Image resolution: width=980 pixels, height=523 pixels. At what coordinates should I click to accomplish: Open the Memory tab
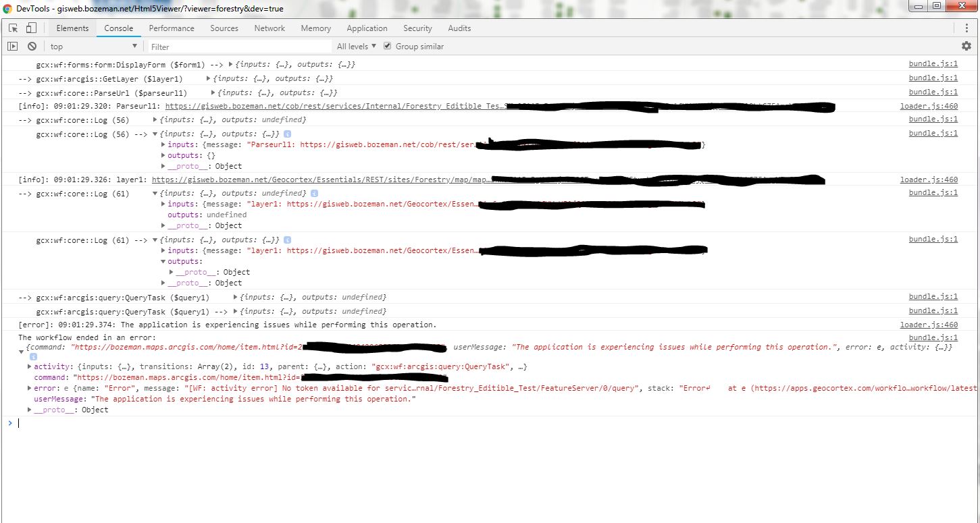point(316,28)
